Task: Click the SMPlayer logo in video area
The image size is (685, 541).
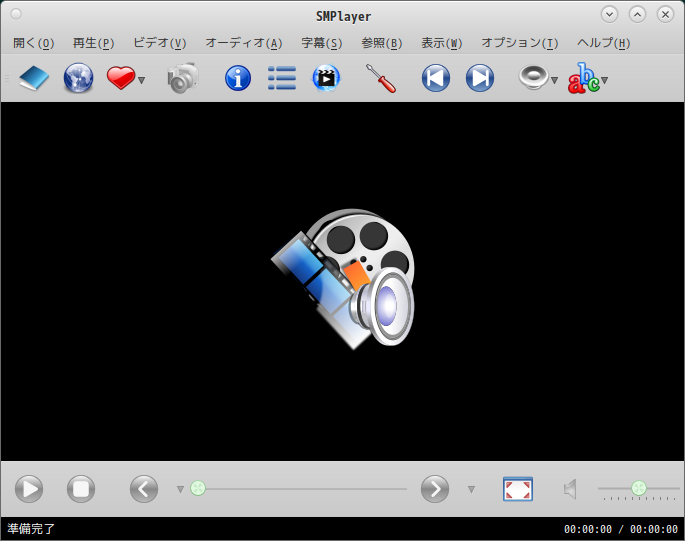Action: pyautogui.click(x=342, y=279)
